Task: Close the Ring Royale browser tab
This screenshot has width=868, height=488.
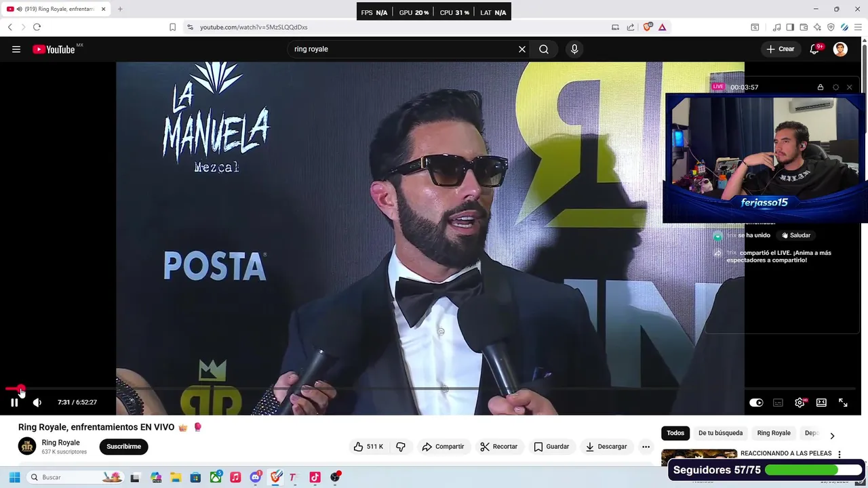Action: [x=104, y=9]
